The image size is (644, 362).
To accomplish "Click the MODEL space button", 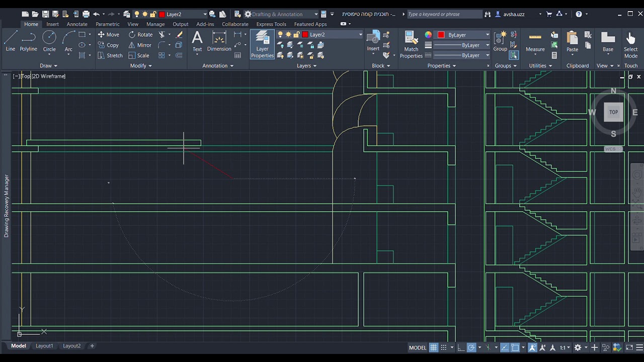I will [x=418, y=347].
